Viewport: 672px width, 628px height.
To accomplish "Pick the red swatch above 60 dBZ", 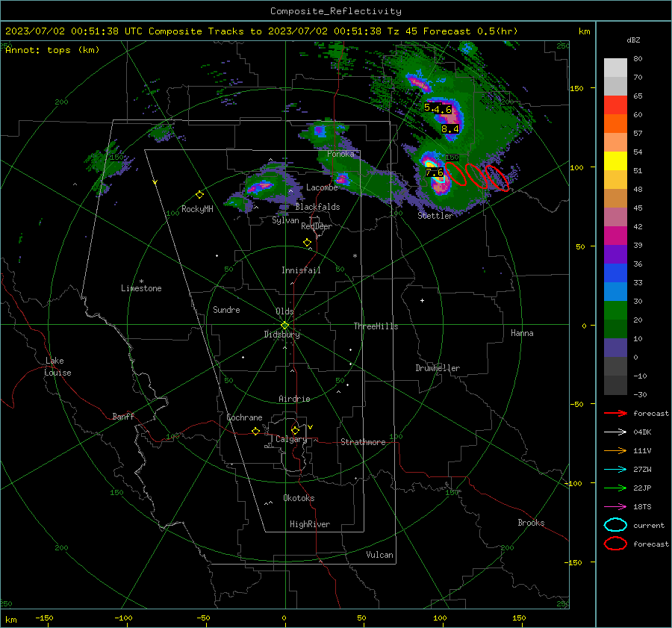I will coord(615,105).
